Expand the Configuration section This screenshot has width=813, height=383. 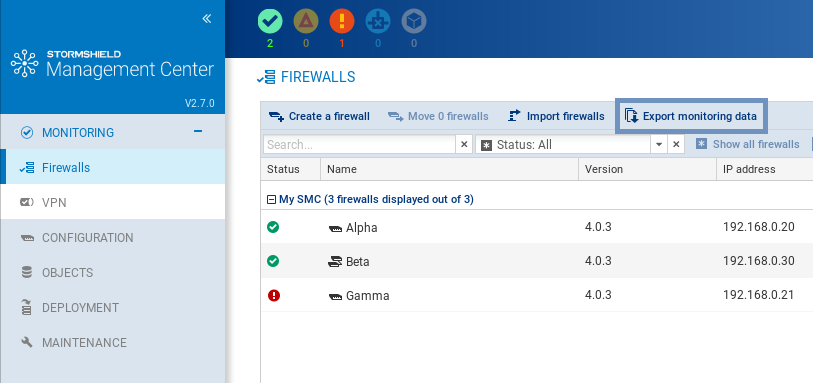coord(113,237)
